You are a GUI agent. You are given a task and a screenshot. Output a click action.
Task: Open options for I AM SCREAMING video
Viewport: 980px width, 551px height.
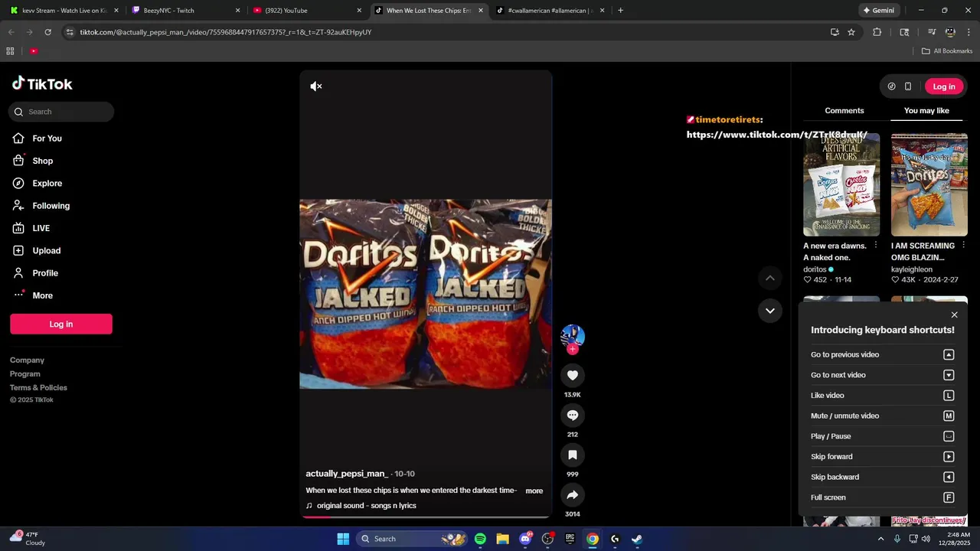(x=963, y=246)
